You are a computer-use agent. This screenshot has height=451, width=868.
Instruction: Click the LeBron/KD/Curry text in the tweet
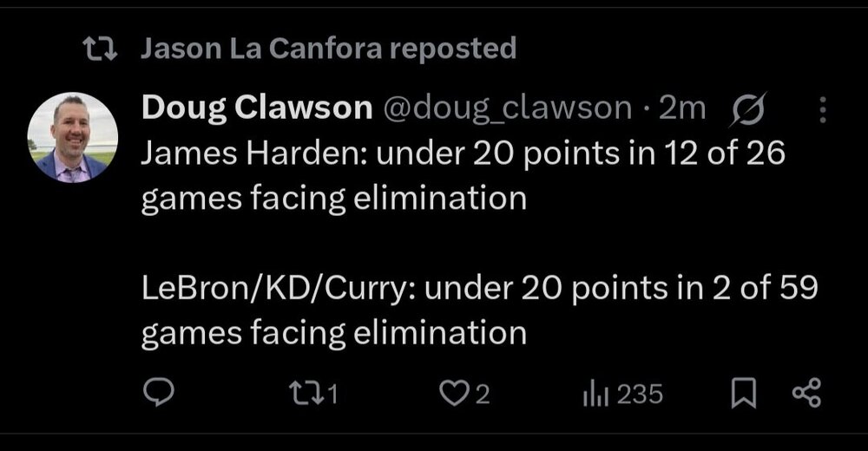tap(280, 288)
